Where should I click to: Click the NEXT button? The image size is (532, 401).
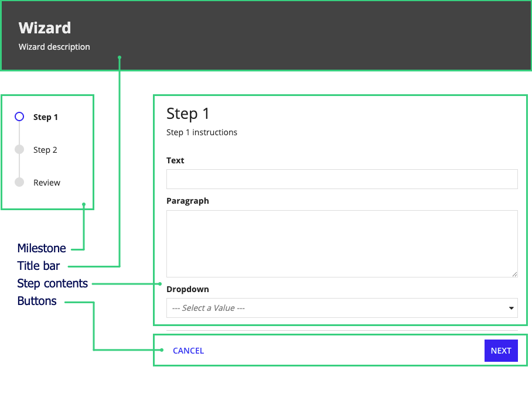point(501,351)
